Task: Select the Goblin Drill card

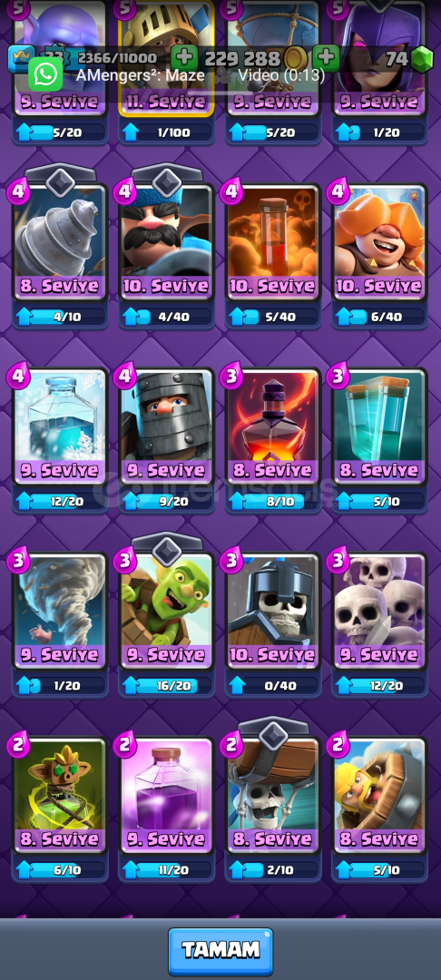Action: 59,244
